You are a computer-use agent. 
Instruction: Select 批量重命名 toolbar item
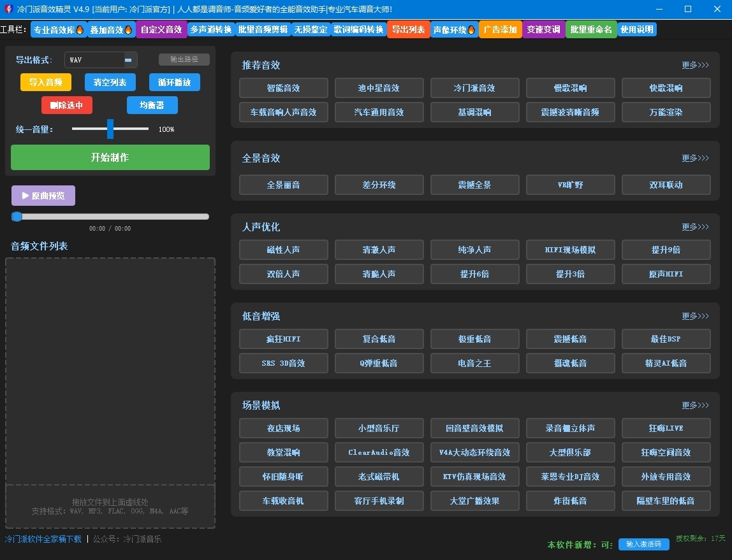[590, 30]
